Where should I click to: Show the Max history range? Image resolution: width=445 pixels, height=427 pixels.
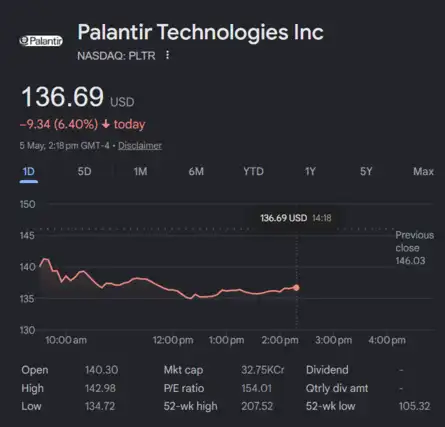click(x=423, y=172)
